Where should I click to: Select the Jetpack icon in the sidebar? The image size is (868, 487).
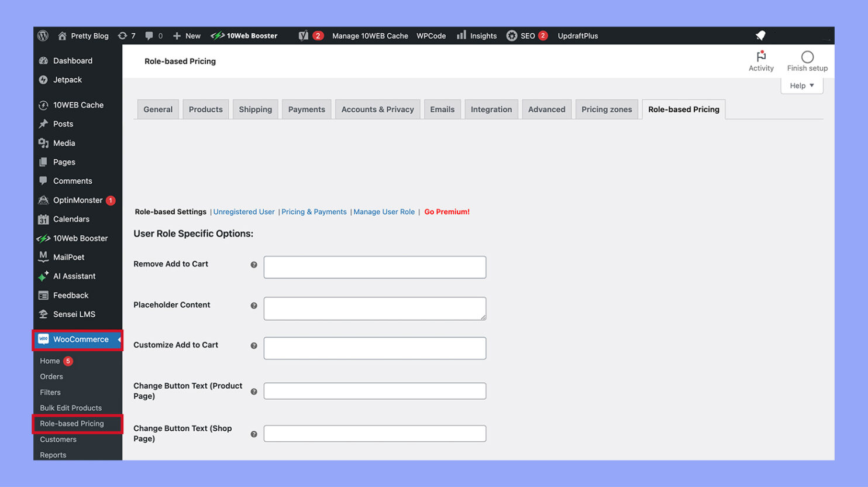point(43,80)
